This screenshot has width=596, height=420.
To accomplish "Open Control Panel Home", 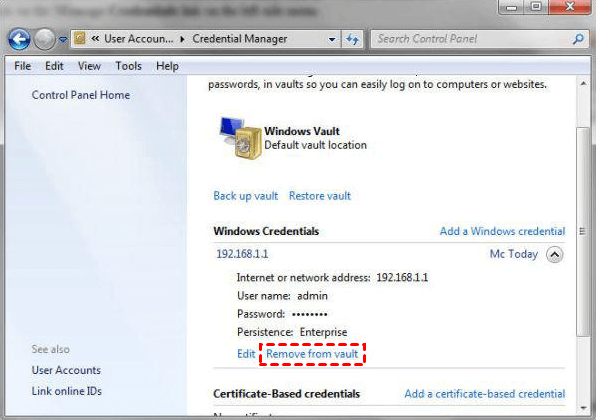I will [81, 95].
